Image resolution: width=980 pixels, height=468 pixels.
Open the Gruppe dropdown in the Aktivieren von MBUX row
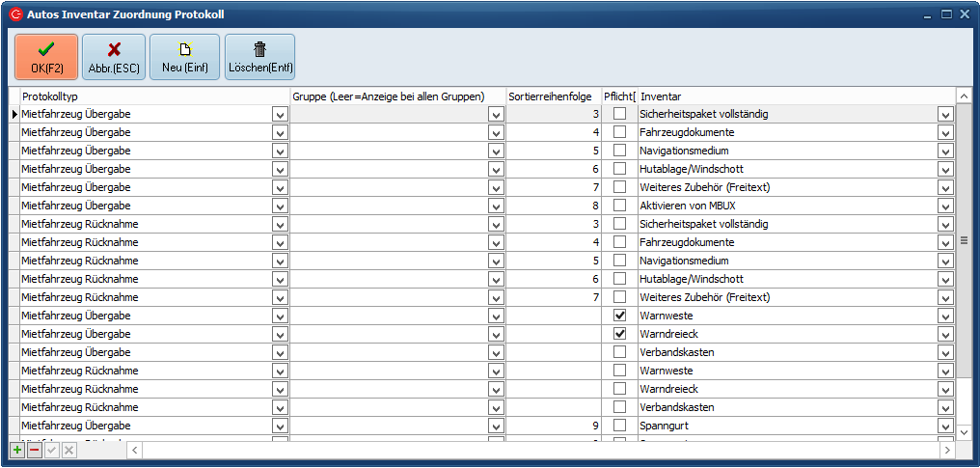[x=496, y=206]
